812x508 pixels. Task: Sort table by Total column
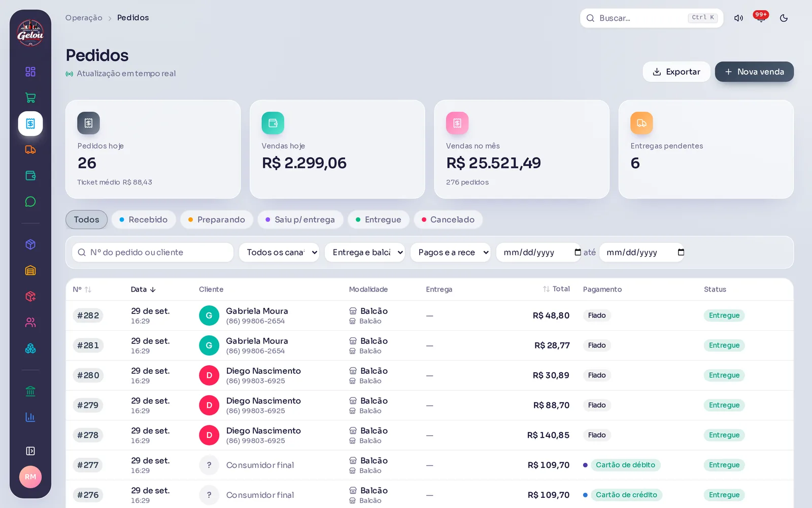click(x=556, y=289)
